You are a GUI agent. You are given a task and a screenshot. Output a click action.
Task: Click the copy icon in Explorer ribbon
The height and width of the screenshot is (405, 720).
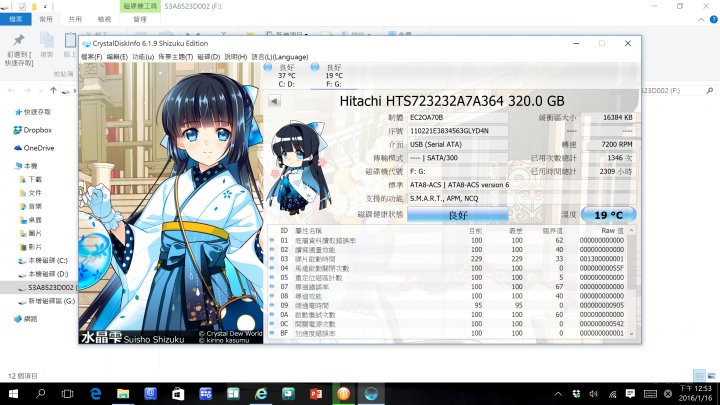click(47, 40)
